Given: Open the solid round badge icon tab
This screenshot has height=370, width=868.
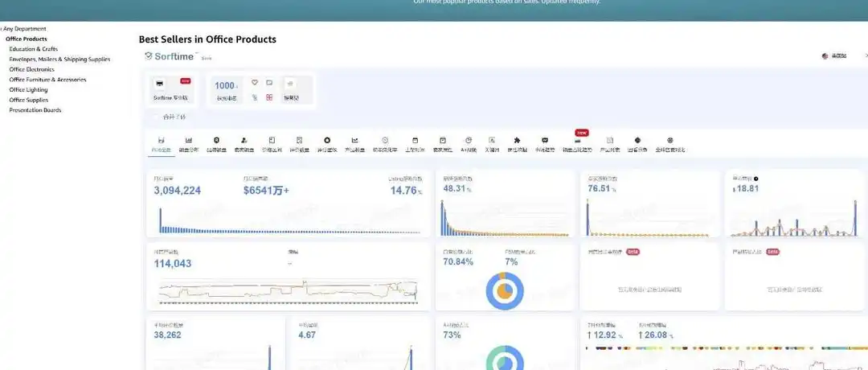Looking at the screenshot, I should [637, 145].
